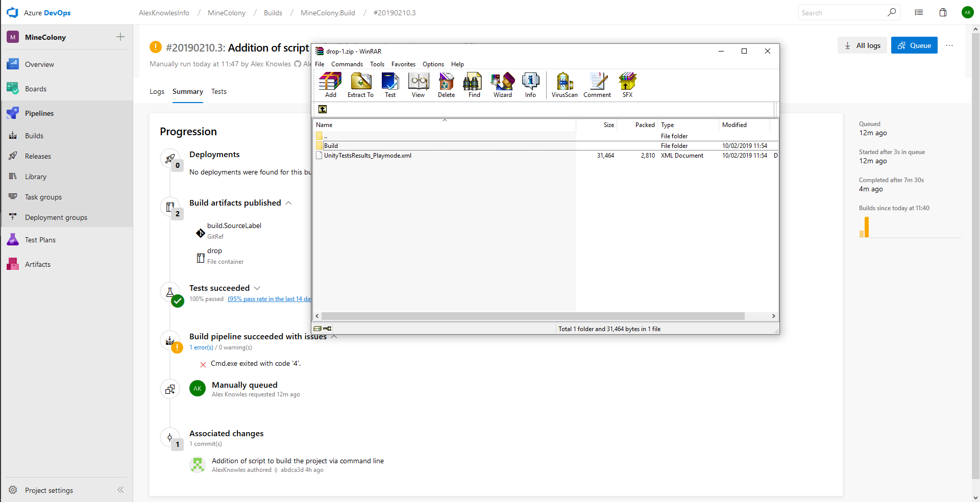The height and width of the screenshot is (502, 980).
Task: Click the Queue build button
Action: coord(914,45)
